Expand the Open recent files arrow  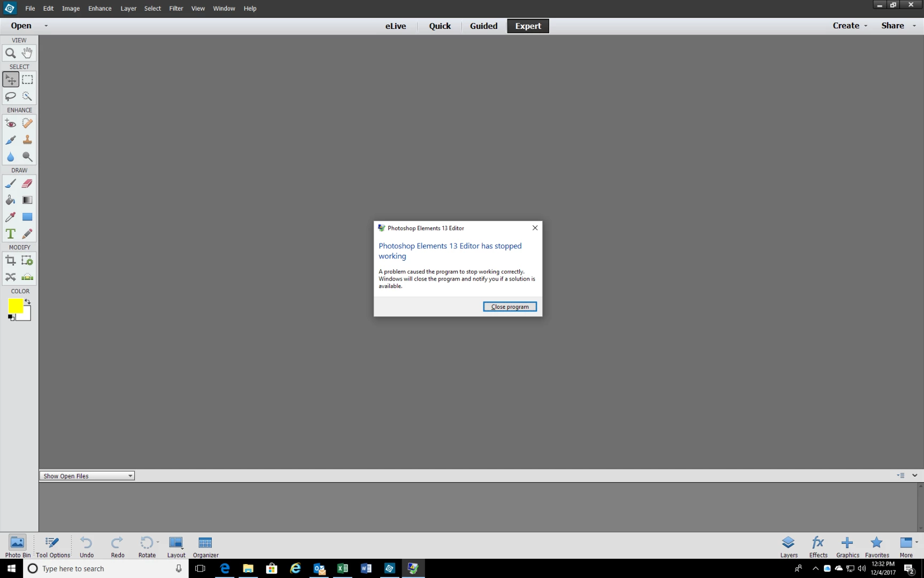point(46,26)
